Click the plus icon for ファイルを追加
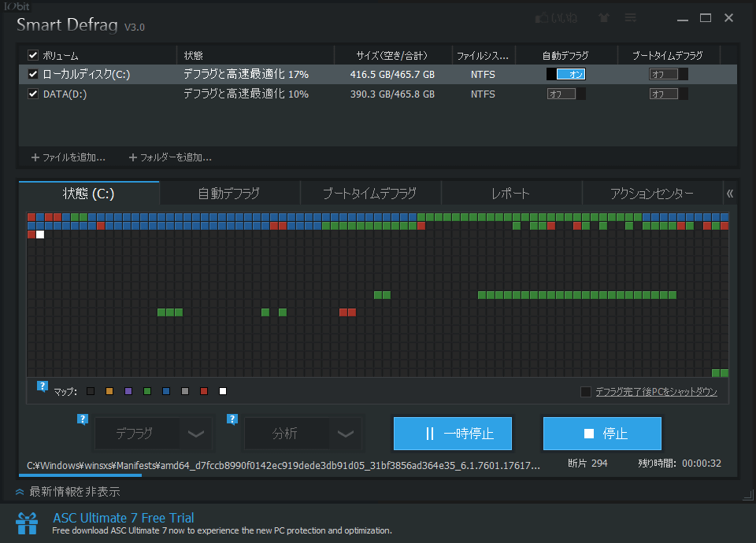756x543 pixels. (35, 157)
